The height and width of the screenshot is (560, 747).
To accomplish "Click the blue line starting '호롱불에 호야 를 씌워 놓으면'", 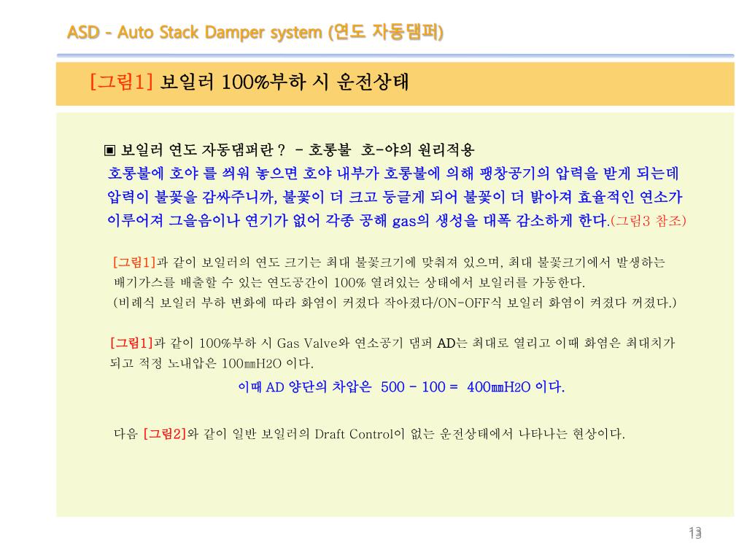I will tap(393, 174).
